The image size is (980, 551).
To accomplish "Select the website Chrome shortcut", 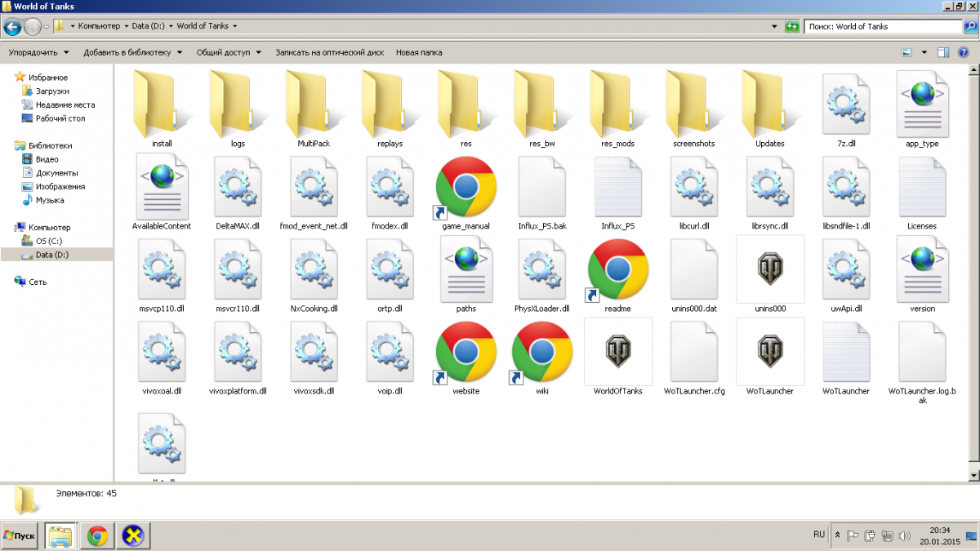I will 465,352.
